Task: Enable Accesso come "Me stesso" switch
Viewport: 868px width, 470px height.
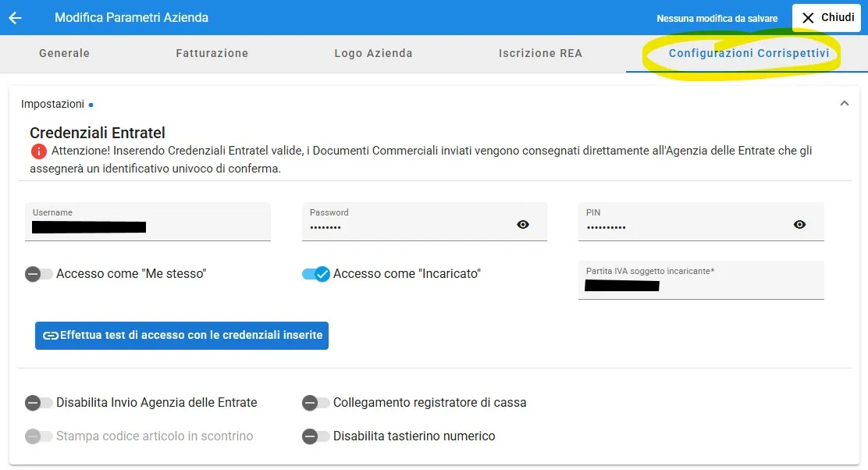Action: click(38, 273)
